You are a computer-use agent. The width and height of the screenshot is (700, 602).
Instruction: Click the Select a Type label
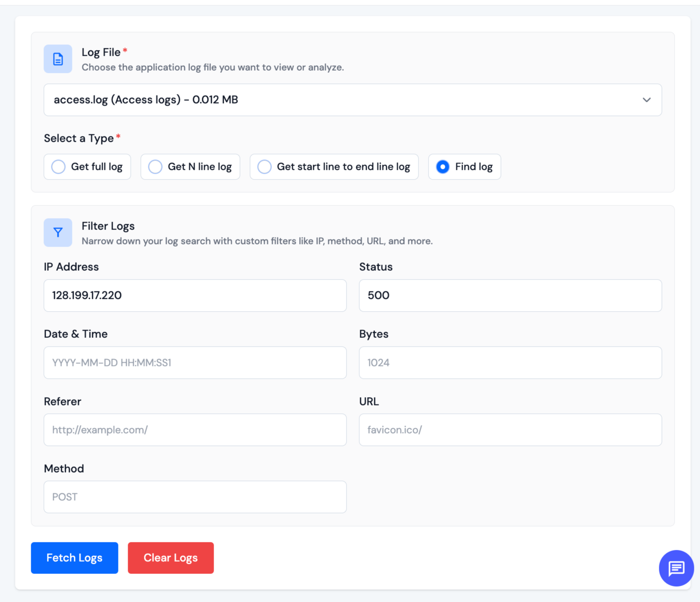(x=79, y=138)
